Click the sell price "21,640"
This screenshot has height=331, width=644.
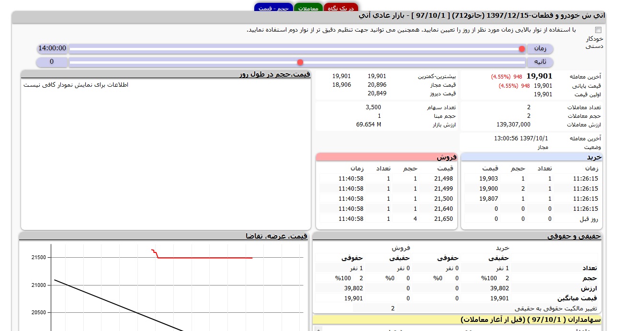tap(443, 209)
